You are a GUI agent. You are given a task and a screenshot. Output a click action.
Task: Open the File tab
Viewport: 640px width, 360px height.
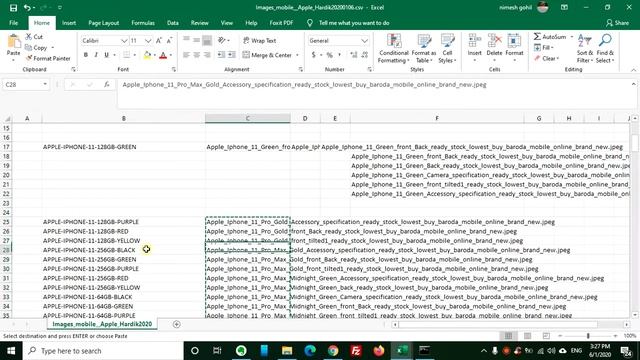tap(13, 23)
